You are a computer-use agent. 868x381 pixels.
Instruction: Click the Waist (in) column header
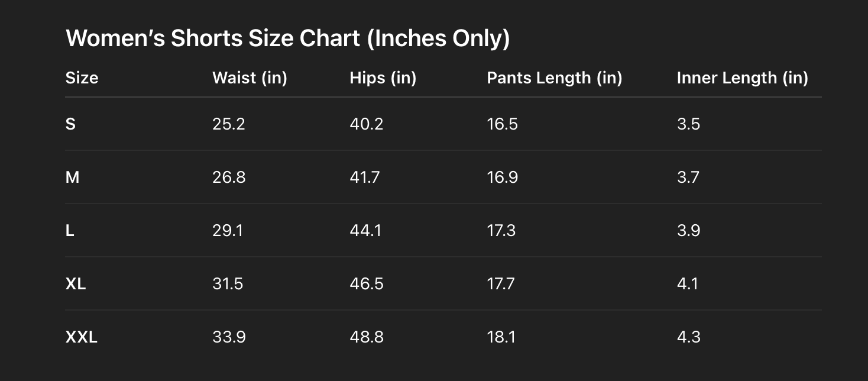pos(250,78)
